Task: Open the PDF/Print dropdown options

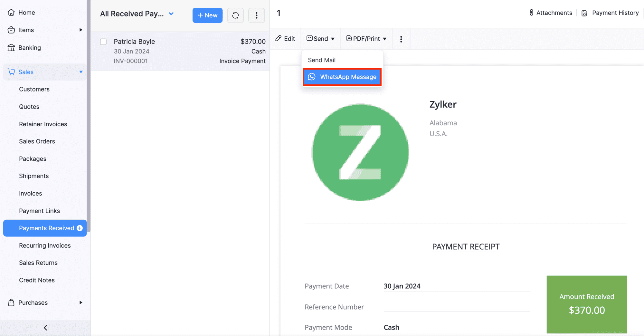Action: click(385, 39)
